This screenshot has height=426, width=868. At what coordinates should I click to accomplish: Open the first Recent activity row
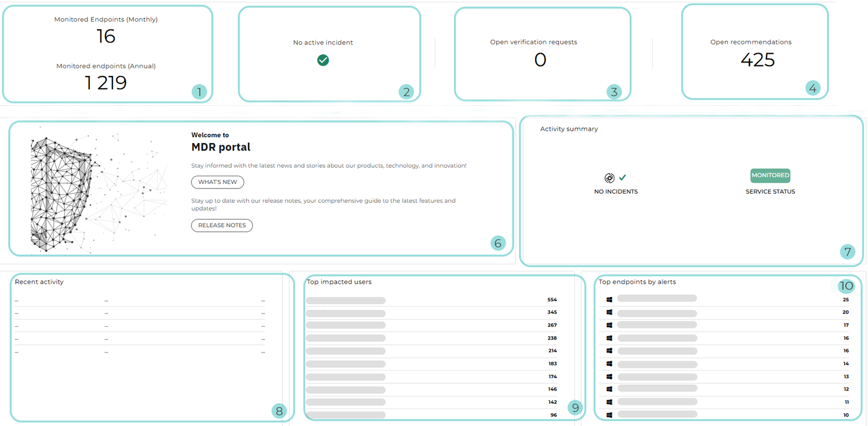pos(139,301)
